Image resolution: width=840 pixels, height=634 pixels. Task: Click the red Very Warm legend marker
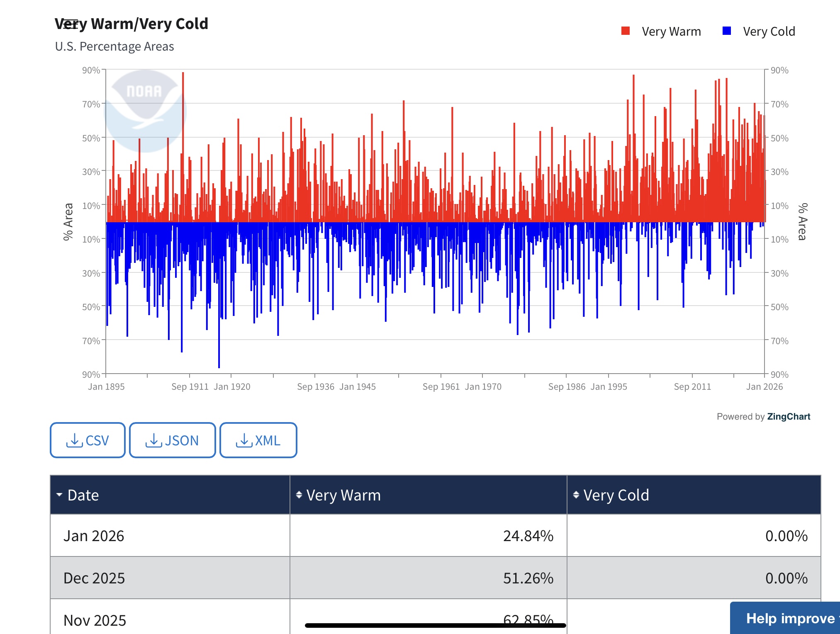click(x=626, y=31)
